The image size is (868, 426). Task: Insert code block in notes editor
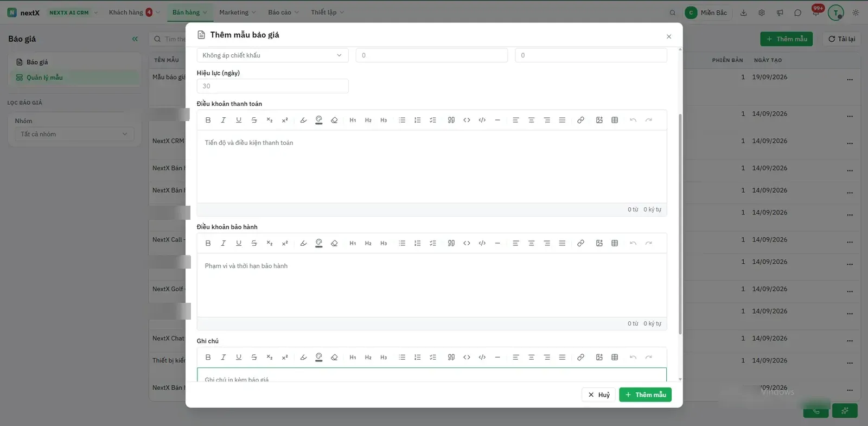[x=482, y=357]
